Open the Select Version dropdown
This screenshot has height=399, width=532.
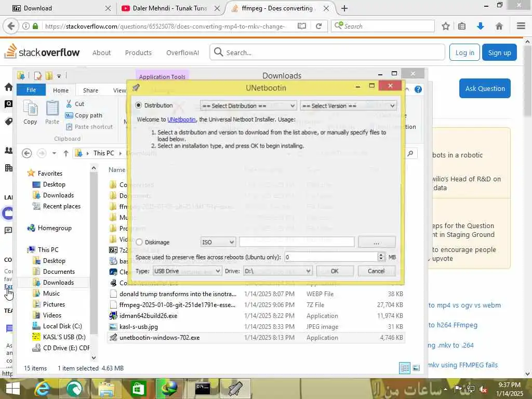pyautogui.click(x=348, y=106)
